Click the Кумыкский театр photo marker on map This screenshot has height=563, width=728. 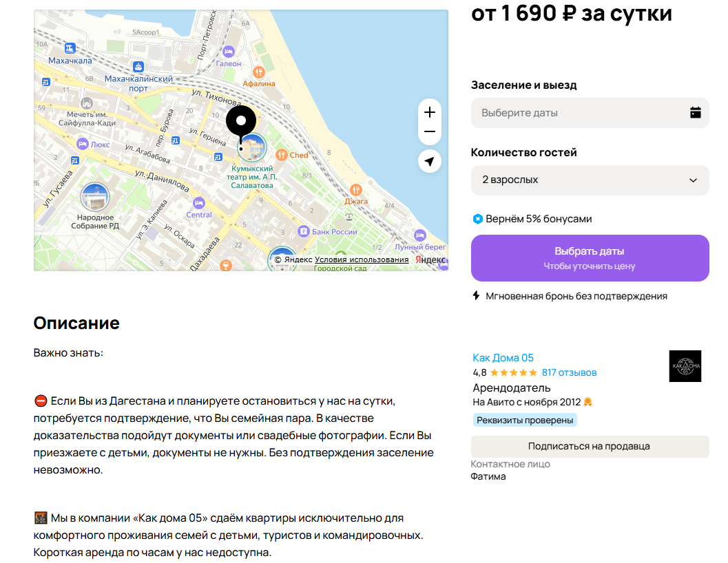252,147
